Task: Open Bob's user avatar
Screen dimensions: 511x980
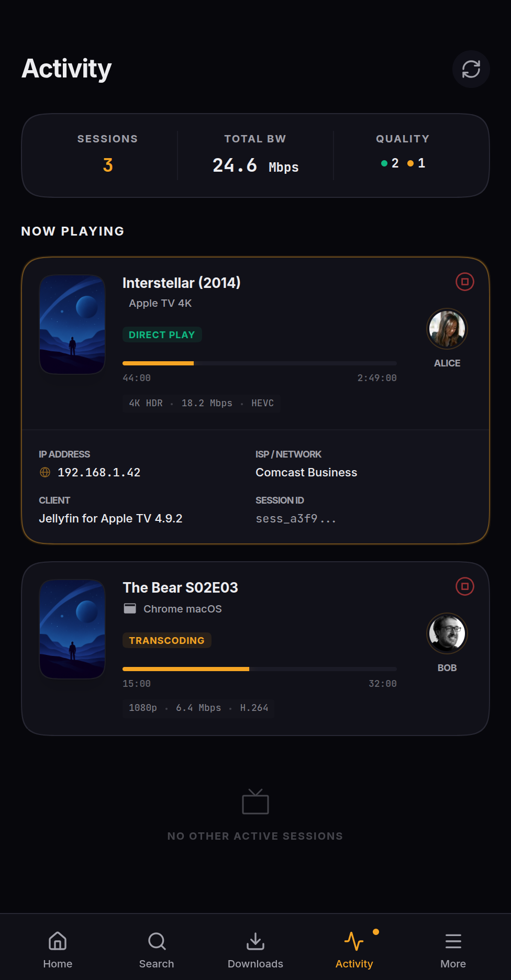Action: [x=447, y=633]
